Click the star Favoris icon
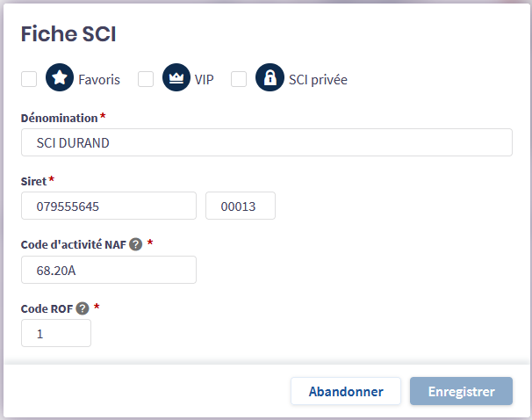Viewport: 532px width, 420px height. tap(59, 78)
